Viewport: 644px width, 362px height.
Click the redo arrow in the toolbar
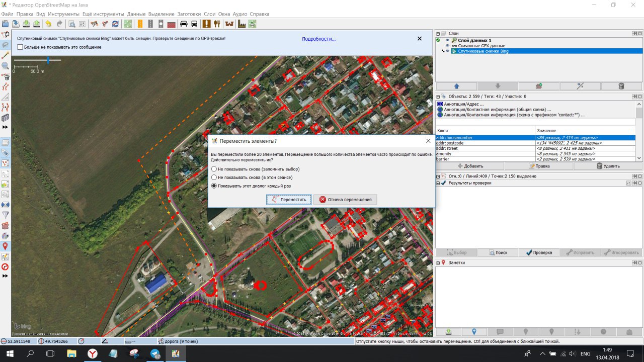59,24
